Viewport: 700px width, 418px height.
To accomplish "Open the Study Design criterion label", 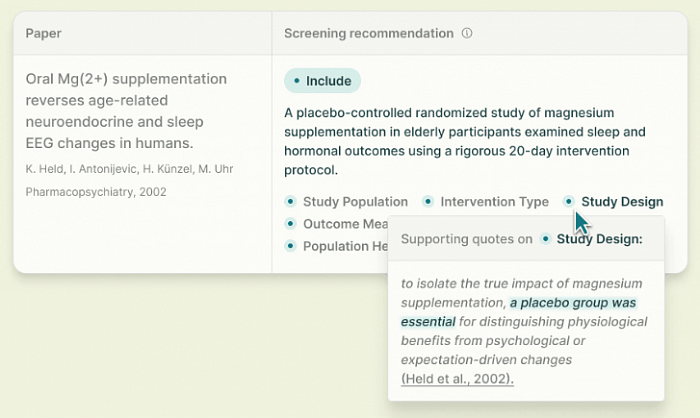I will pos(622,202).
